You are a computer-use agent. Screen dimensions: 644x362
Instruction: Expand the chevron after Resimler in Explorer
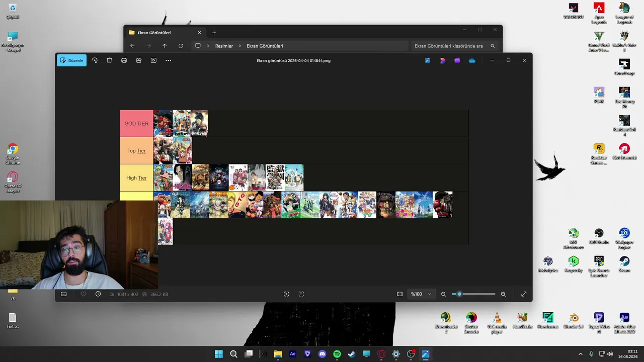pyautogui.click(x=240, y=46)
